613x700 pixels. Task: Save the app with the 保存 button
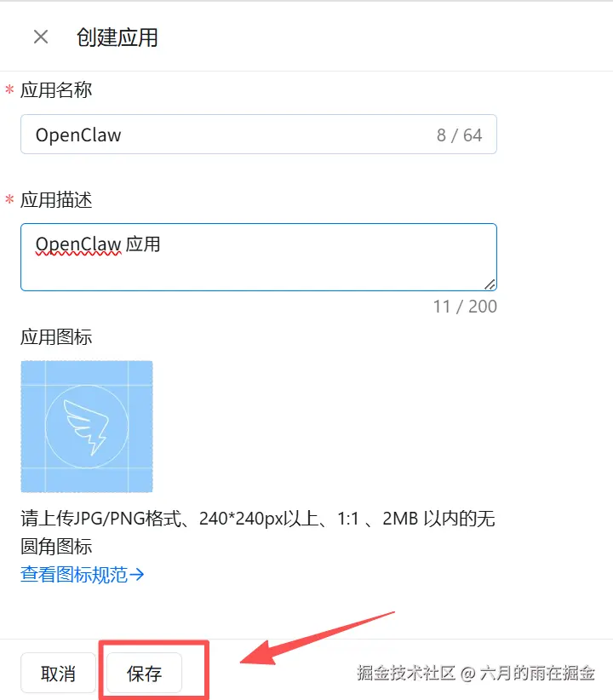tap(144, 674)
